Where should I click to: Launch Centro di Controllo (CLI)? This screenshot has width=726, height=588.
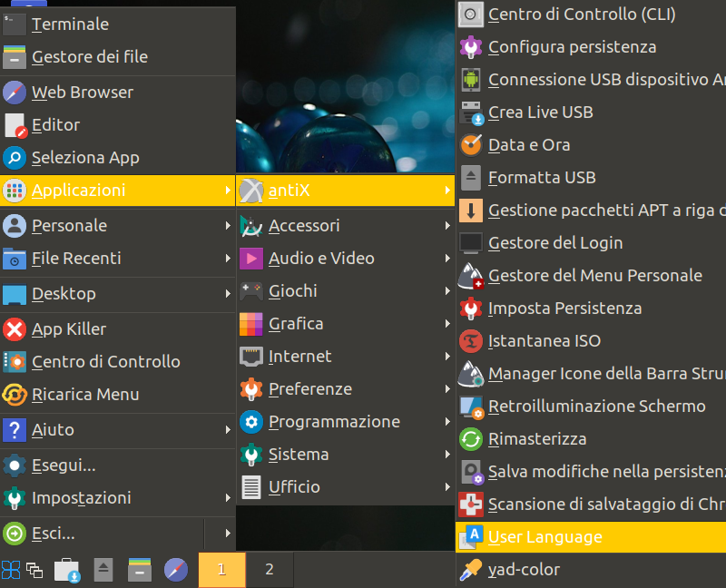coord(591,15)
